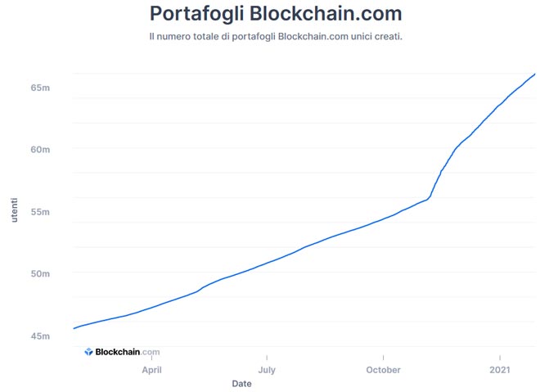
Task: Click the October x-axis label
Action: (x=383, y=370)
